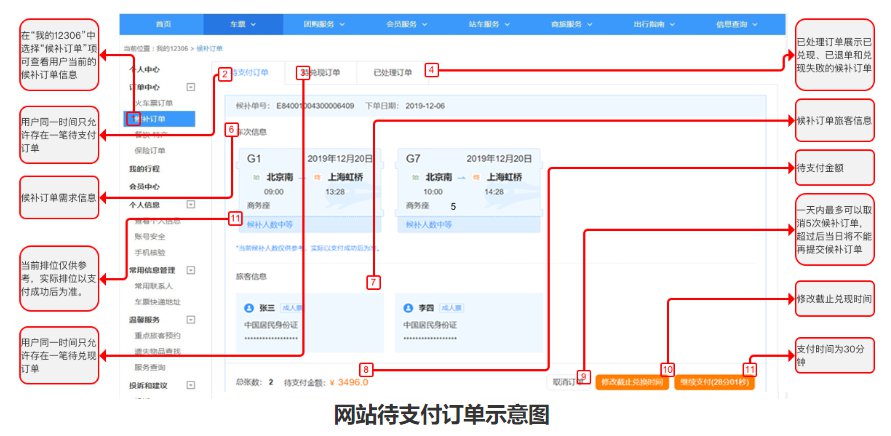Click the G7 train number
Image resolution: width=891 pixels, height=436 pixels.
pyautogui.click(x=413, y=159)
